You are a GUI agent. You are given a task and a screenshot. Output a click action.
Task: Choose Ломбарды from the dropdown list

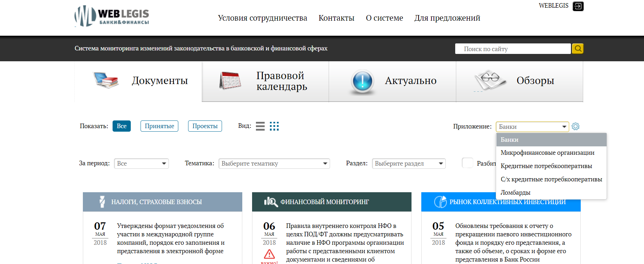click(515, 193)
